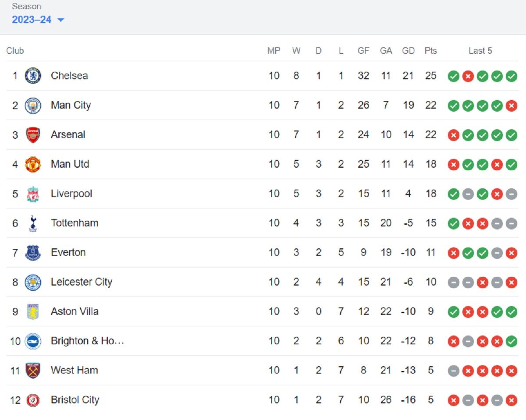Select the Bristol City badge

click(x=32, y=400)
